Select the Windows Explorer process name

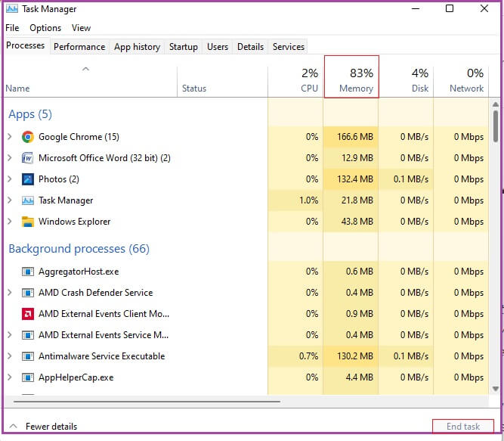point(75,222)
